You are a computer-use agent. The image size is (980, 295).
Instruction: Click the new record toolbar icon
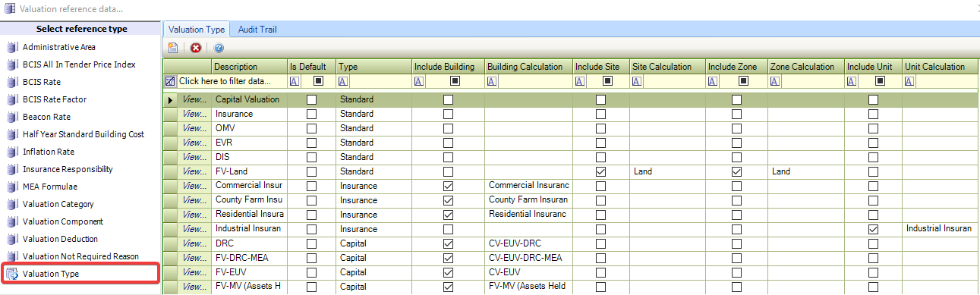(174, 48)
